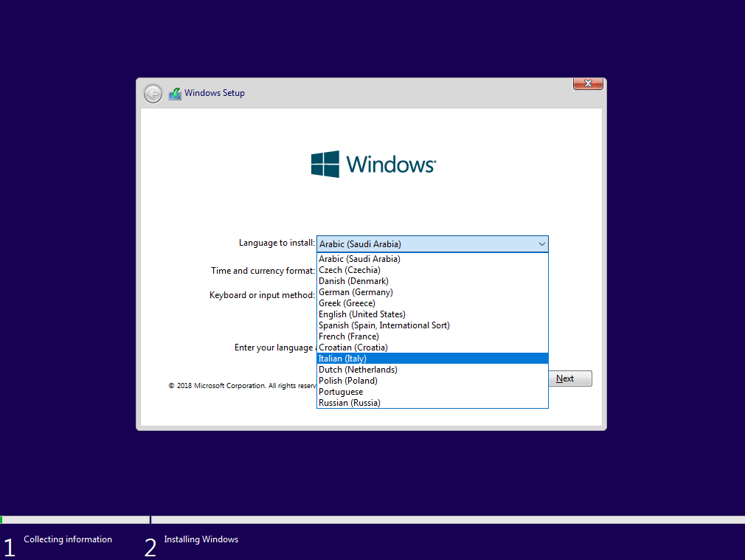Choose Russian (Russia) at list bottom
745x560 pixels.
(x=432, y=403)
